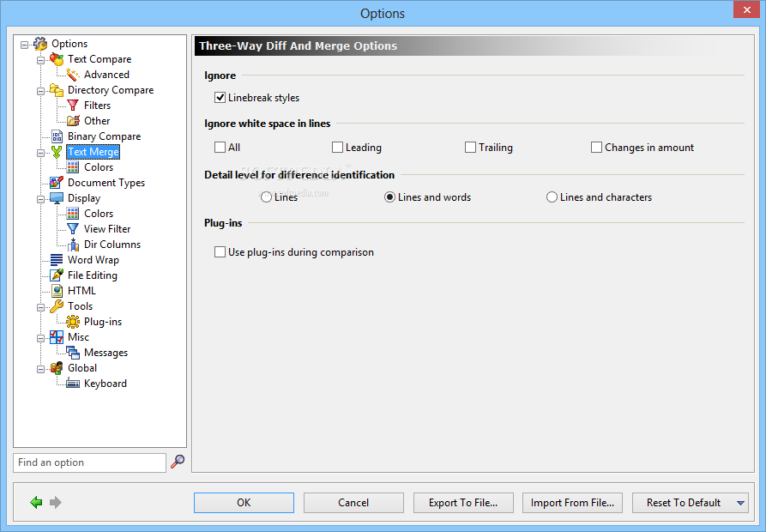
Task: Collapse the Directory Compare node
Action: click(x=40, y=91)
